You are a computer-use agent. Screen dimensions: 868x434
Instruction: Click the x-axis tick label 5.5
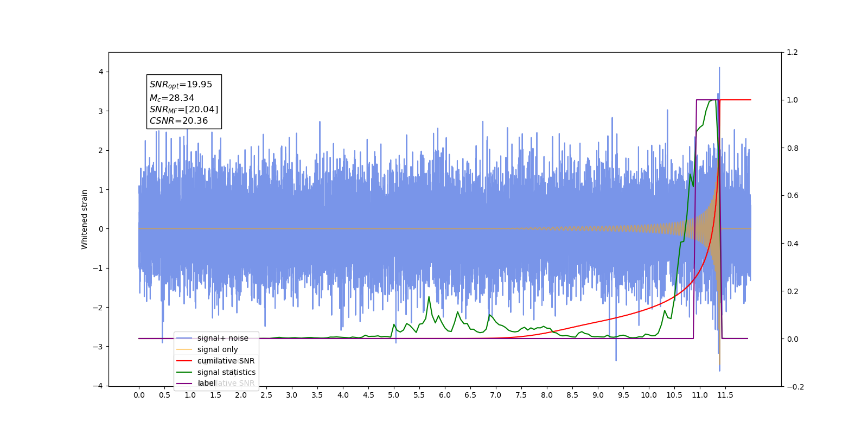point(419,395)
